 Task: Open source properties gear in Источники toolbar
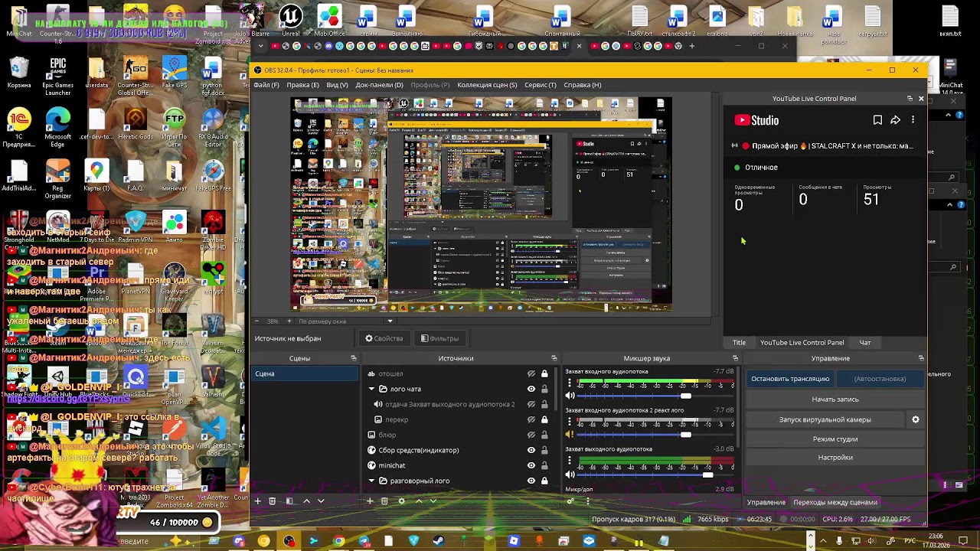401,501
